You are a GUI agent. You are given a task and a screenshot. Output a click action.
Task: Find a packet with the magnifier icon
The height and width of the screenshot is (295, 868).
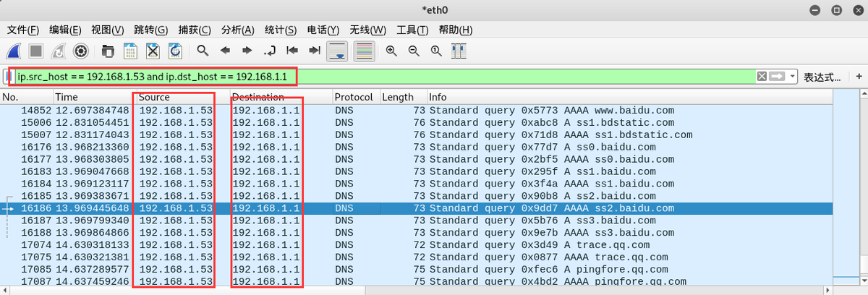[203, 51]
